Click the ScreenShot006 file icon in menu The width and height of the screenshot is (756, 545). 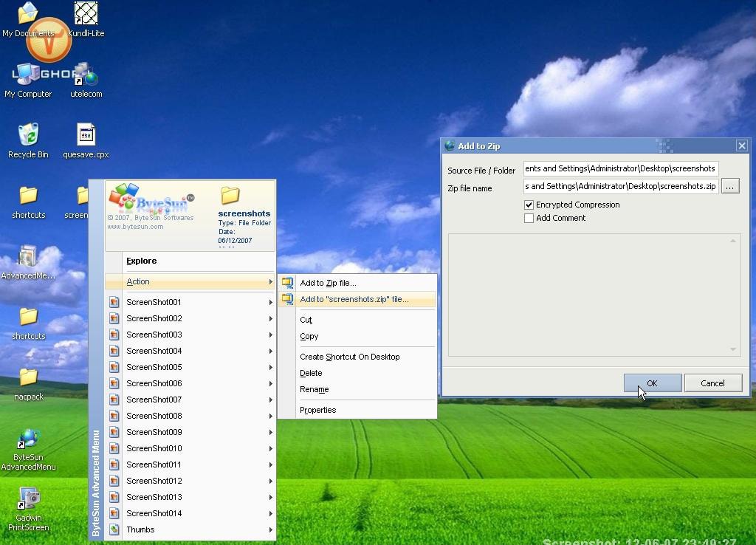114,383
